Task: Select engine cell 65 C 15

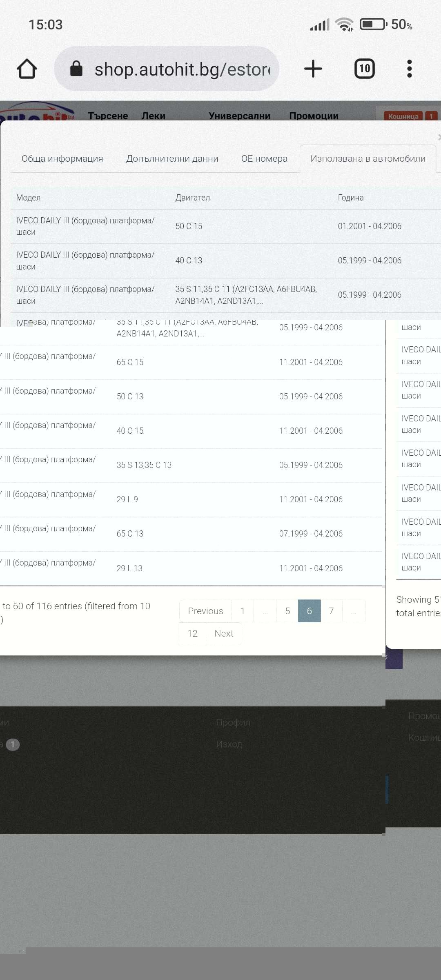Action: 130,362
